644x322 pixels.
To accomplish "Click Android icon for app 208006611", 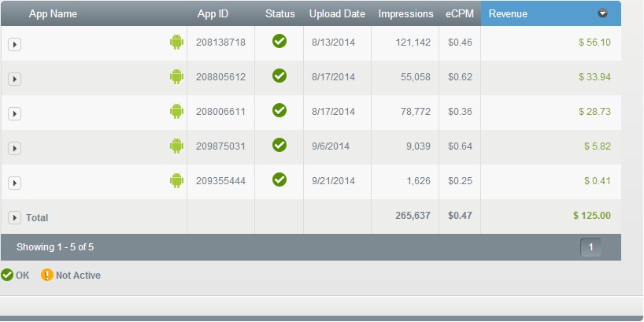I will 176,111.
